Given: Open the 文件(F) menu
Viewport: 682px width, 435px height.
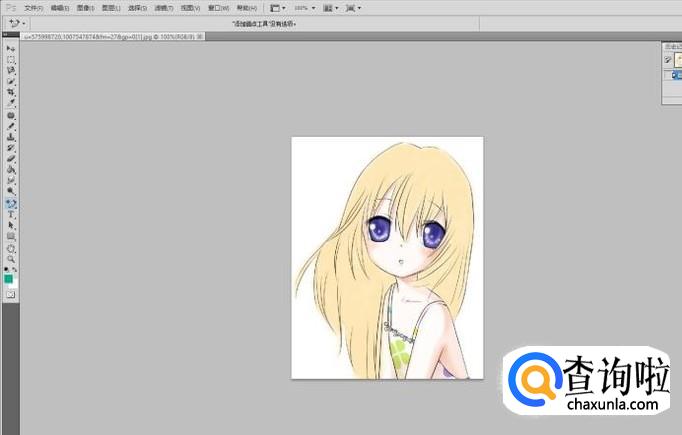Looking at the screenshot, I should 34,7.
